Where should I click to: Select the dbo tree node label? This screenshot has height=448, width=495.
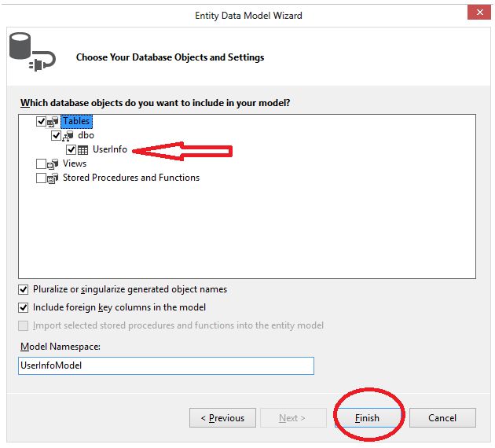tap(86, 135)
